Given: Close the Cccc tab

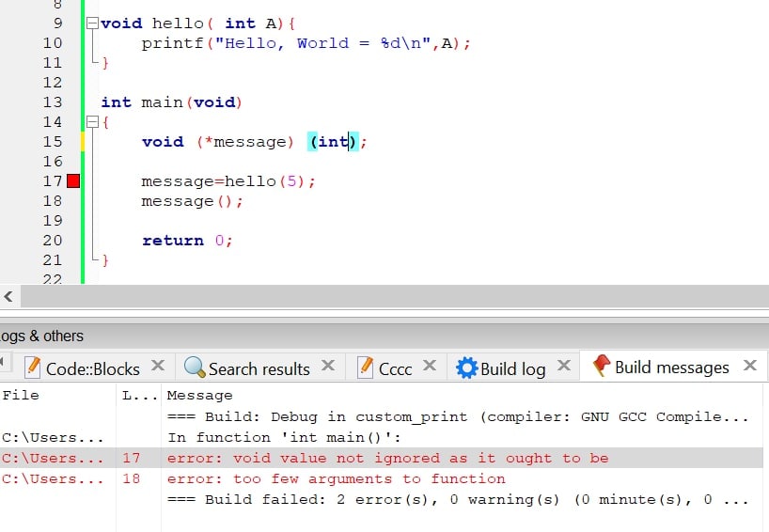Looking at the screenshot, I should (430, 366).
